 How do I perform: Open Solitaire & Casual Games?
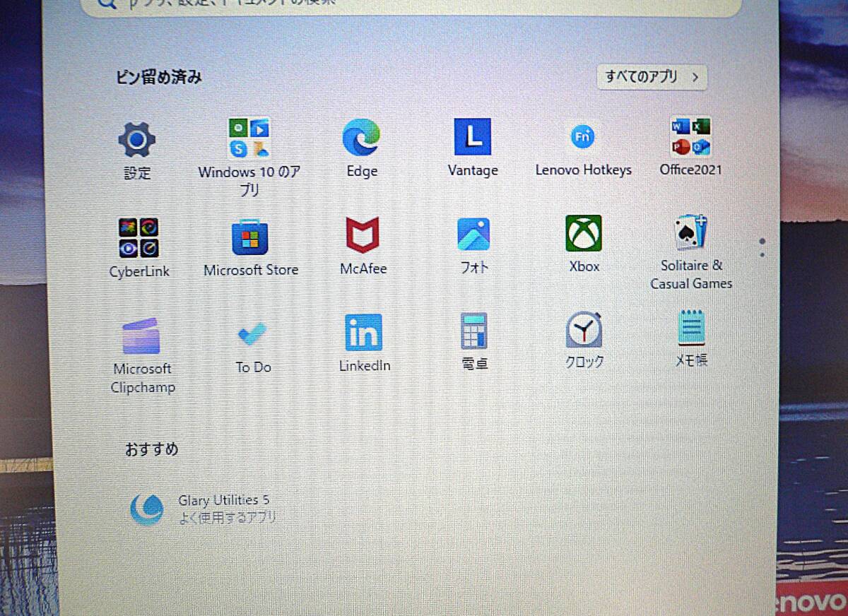pyautogui.click(x=691, y=253)
